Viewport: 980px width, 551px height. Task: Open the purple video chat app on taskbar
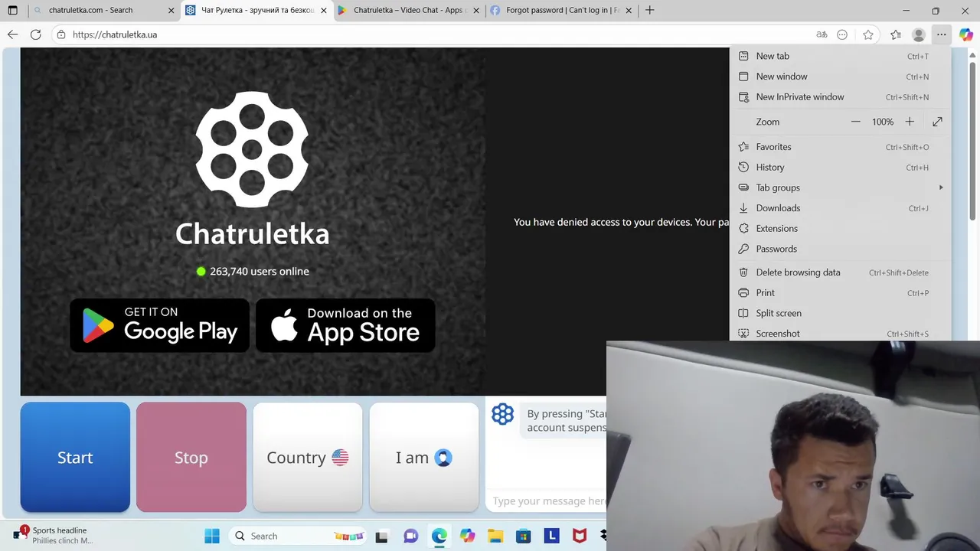(x=410, y=536)
